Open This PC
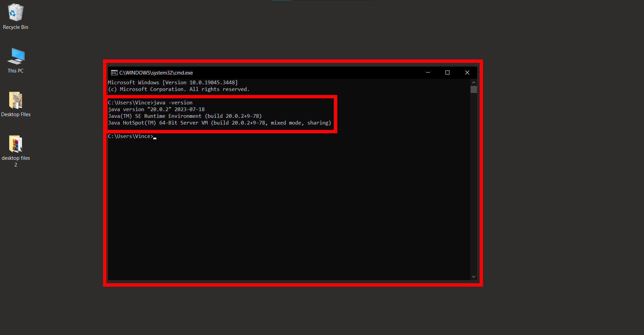 tap(15, 56)
